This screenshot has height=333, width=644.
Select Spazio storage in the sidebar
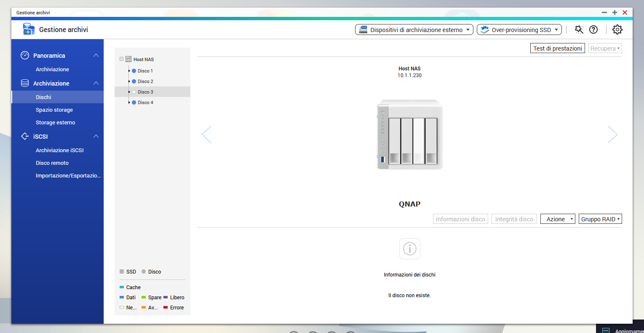pyautogui.click(x=54, y=110)
